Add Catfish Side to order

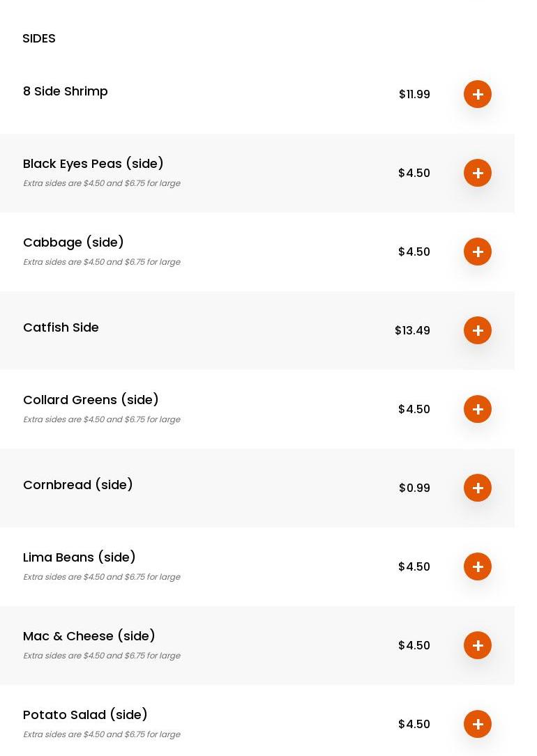coord(478,330)
